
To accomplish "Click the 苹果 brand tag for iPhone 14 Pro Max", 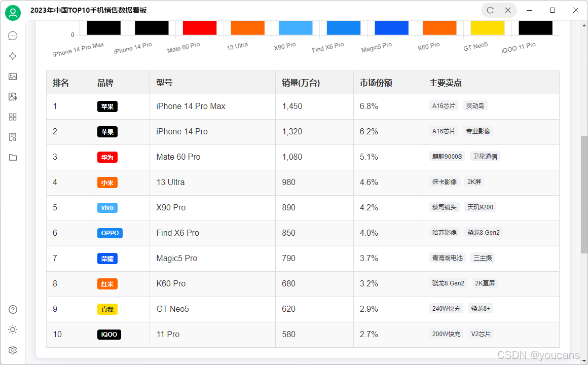I will pos(107,106).
